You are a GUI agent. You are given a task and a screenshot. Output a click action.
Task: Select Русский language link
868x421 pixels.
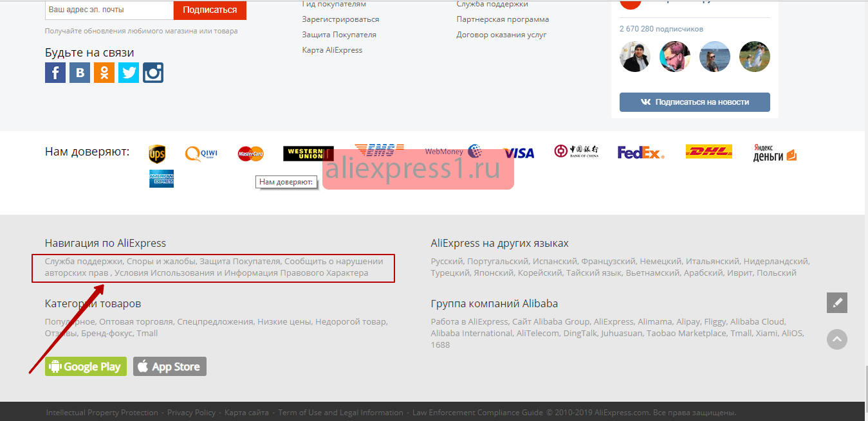447,261
